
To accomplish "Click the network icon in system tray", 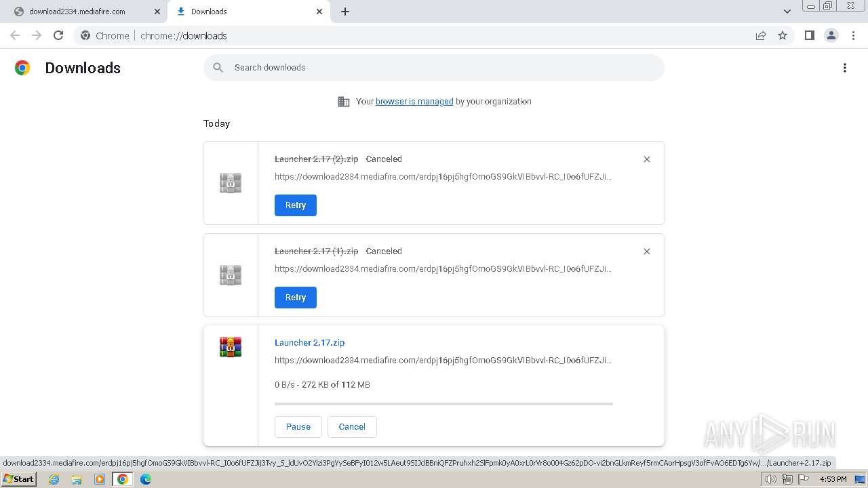I will pyautogui.click(x=787, y=479).
